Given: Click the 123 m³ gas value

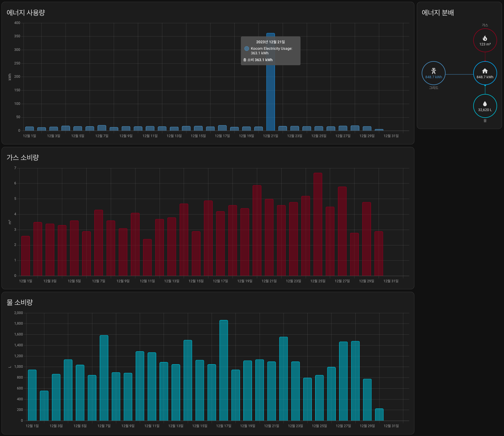Looking at the screenshot, I should pos(485,44).
